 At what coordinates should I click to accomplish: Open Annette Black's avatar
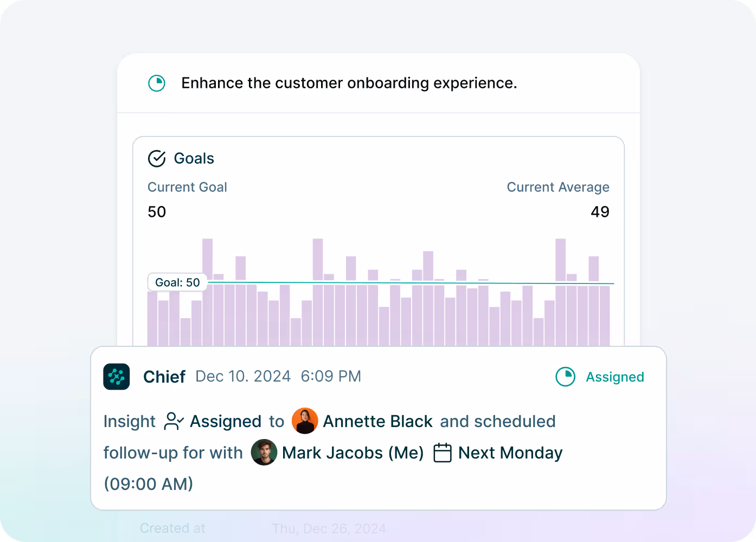(305, 421)
